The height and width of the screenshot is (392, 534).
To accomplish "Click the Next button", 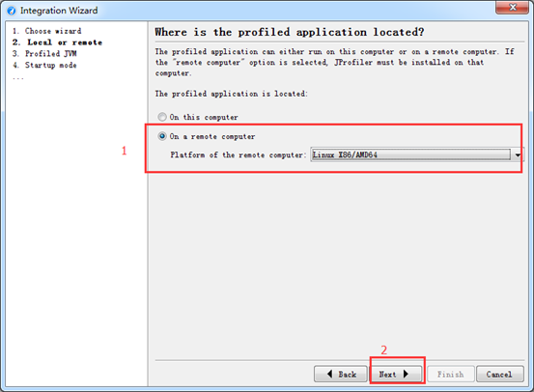I will 395,375.
